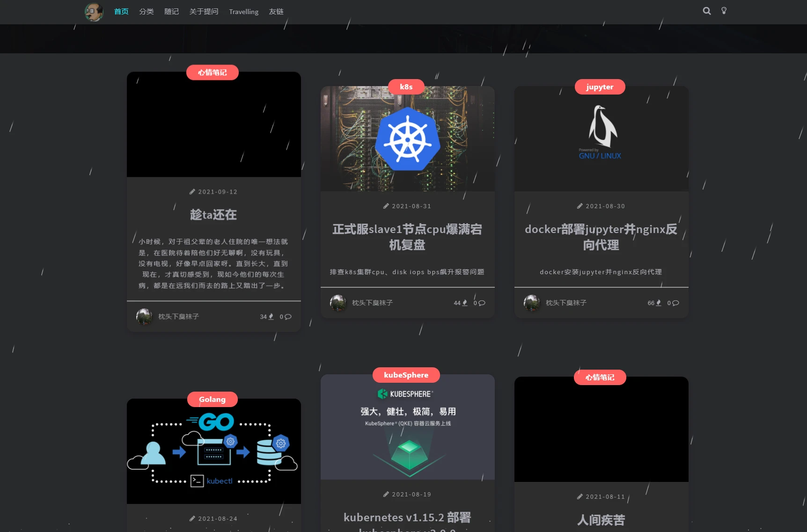Open the 分类 navigation menu
The image size is (807, 532).
coord(146,12)
